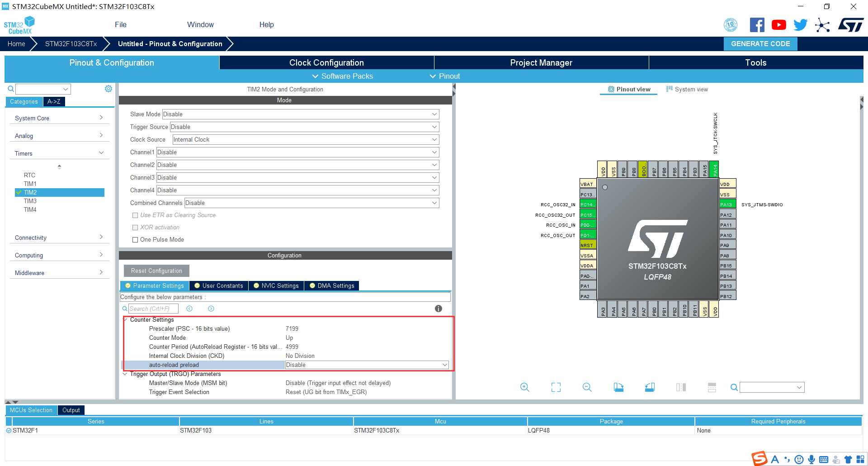This screenshot has width=868, height=466.
Task: Select TIM3 in the Timers list
Action: point(30,201)
